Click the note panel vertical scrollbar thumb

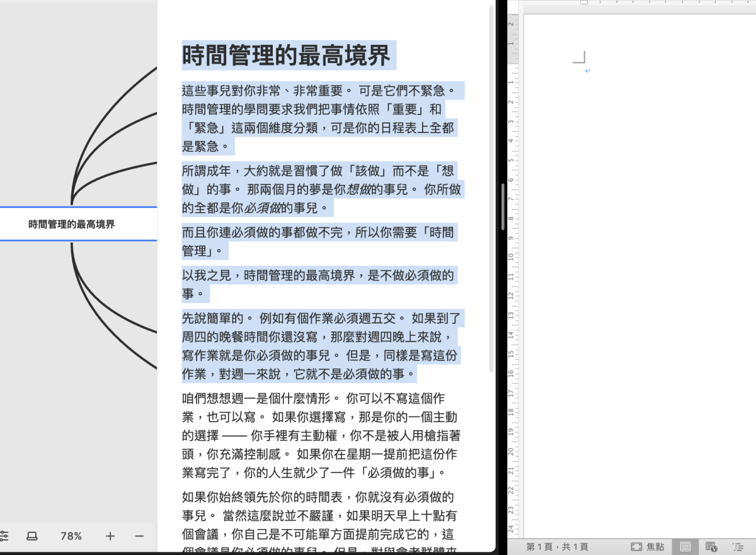(x=492, y=189)
